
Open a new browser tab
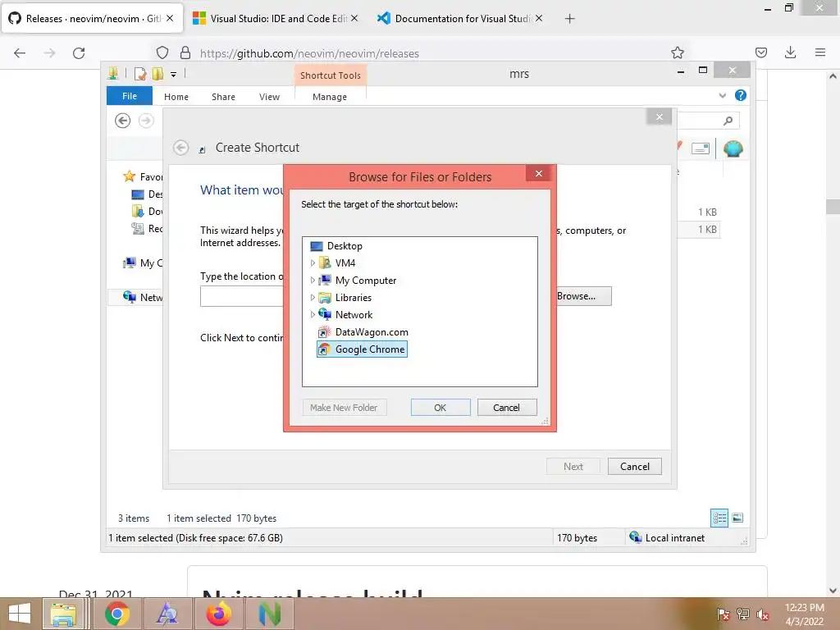(569, 19)
